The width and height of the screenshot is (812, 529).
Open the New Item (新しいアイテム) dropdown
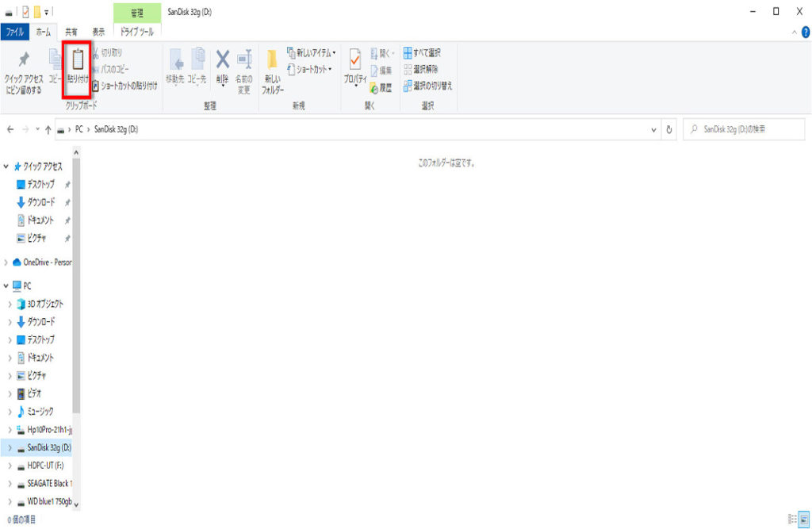(x=311, y=53)
